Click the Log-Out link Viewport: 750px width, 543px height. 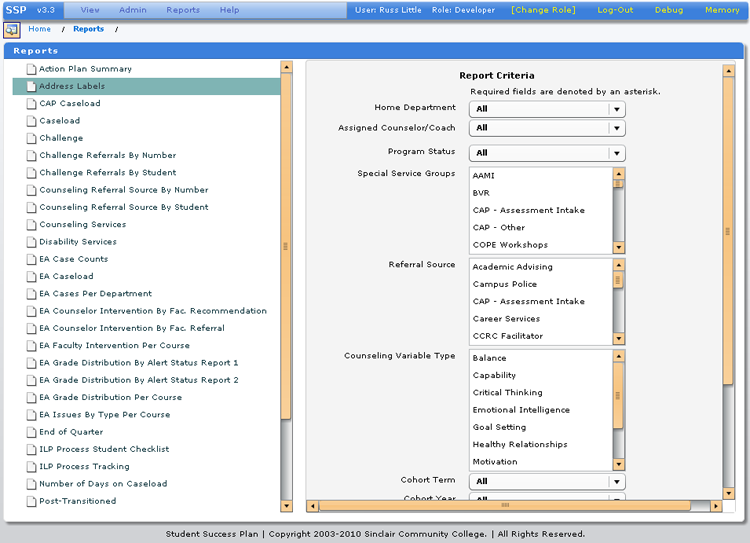point(615,10)
